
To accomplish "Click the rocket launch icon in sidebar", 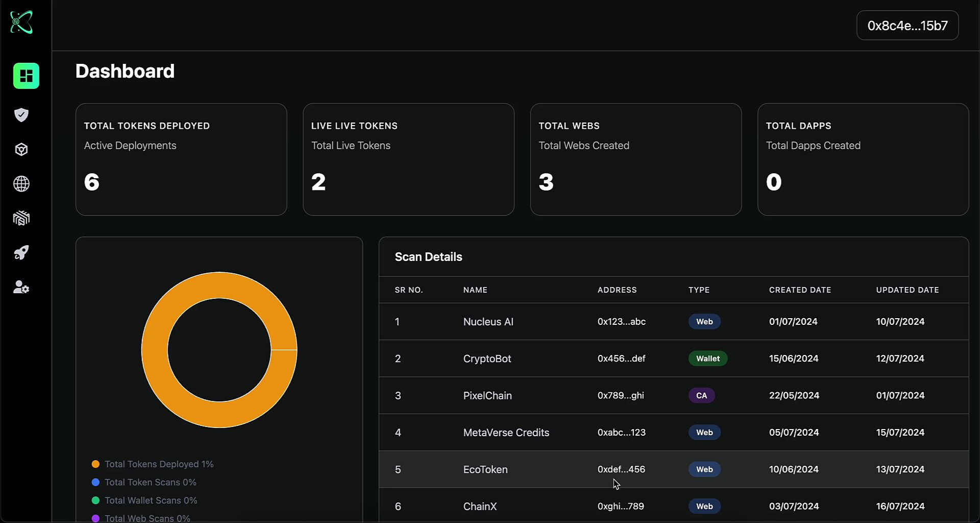I will [21, 253].
